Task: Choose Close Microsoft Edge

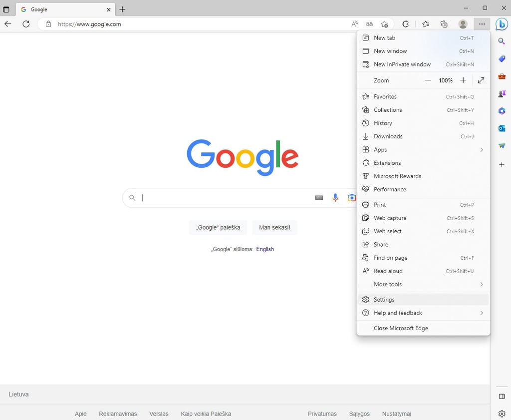Action: point(423,329)
